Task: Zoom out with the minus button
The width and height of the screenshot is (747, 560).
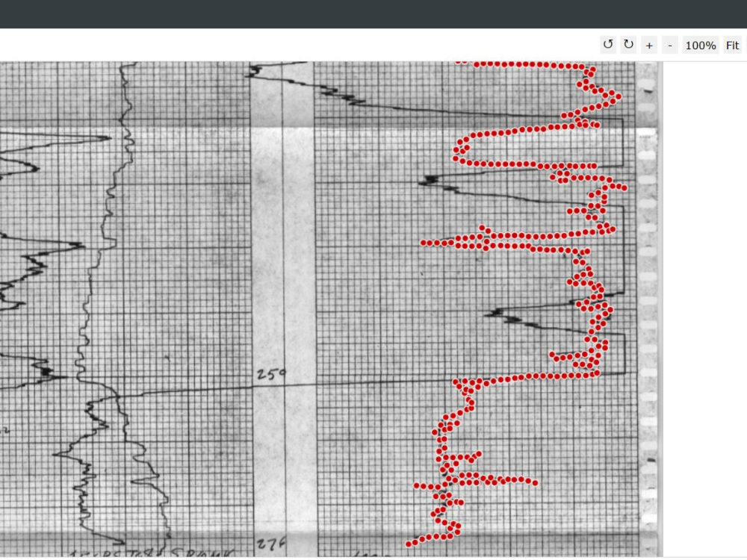Action: [670, 46]
